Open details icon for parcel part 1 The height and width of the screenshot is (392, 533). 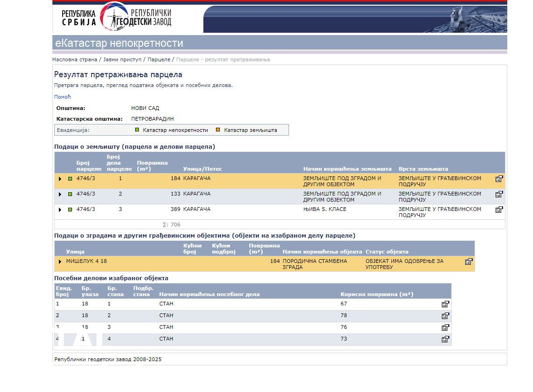[x=499, y=179]
